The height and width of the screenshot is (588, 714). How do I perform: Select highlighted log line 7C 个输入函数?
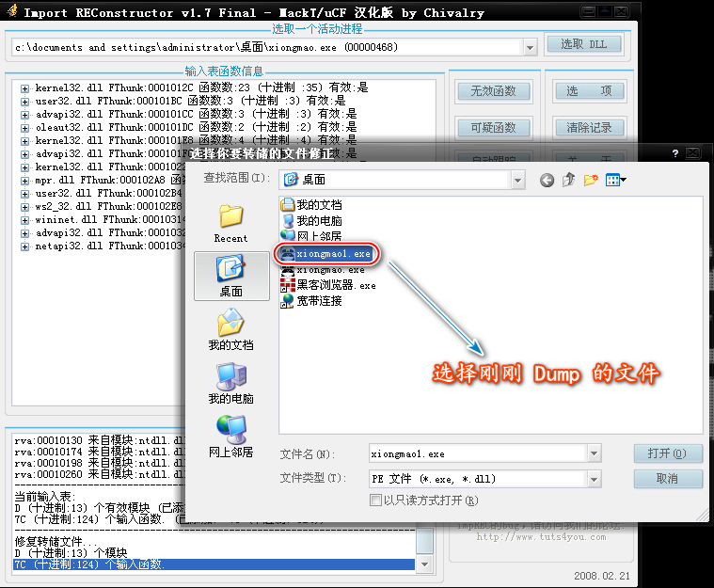[x=214, y=564]
